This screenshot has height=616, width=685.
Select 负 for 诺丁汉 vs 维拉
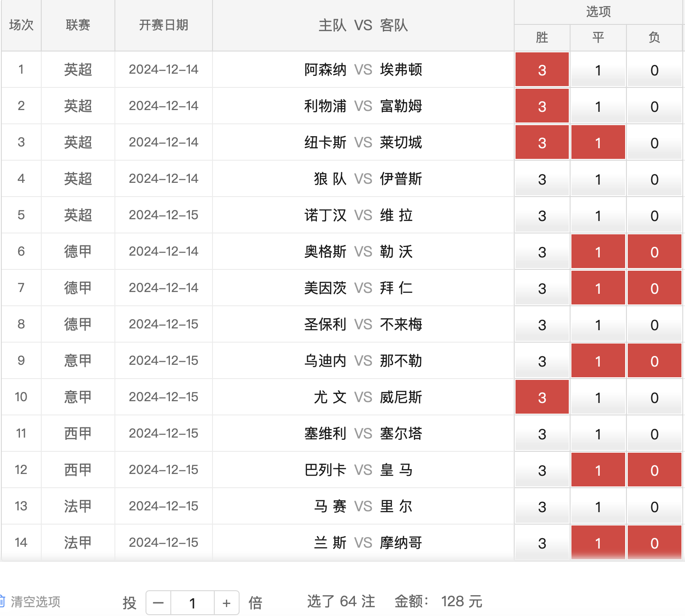[654, 215]
